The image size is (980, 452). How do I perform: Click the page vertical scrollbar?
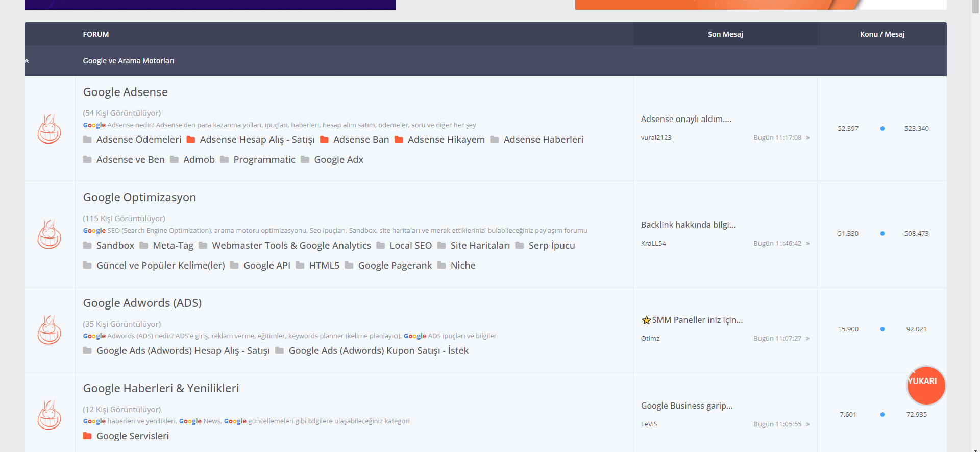coord(975,226)
